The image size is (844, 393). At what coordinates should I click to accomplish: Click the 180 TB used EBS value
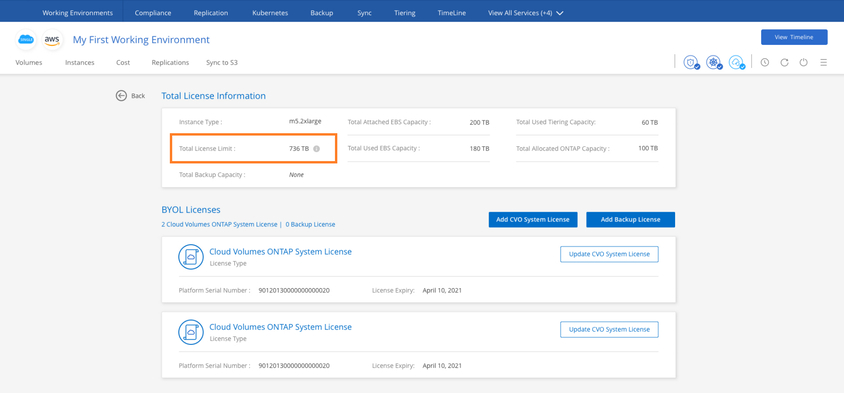(479, 149)
